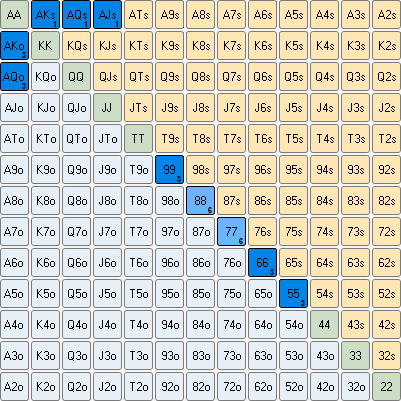Toggle the AQs hand cell
The width and height of the screenshot is (401, 401).
[x=76, y=15]
